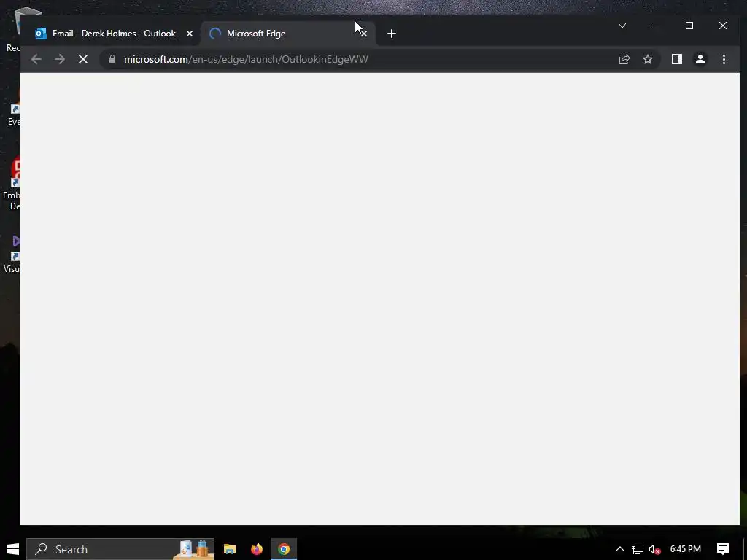Maximize the Chrome window

click(x=689, y=26)
